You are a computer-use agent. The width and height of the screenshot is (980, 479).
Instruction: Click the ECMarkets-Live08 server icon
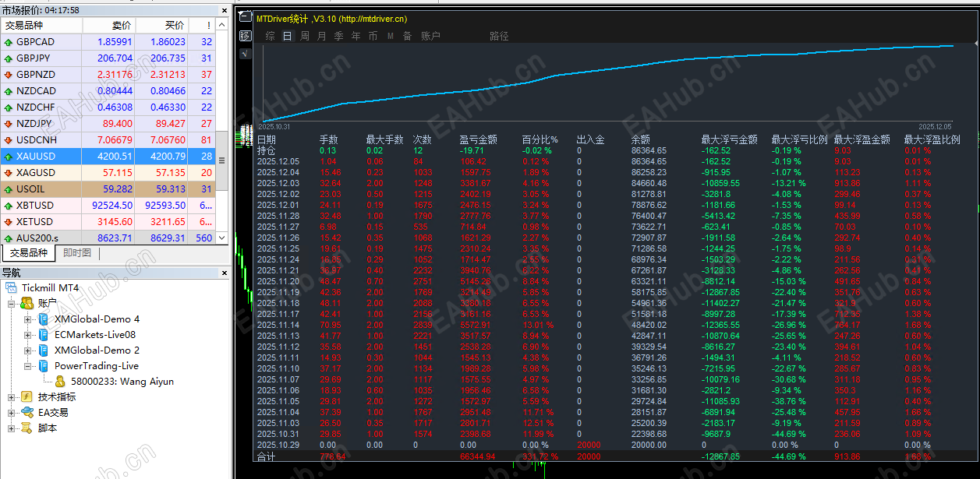point(44,334)
